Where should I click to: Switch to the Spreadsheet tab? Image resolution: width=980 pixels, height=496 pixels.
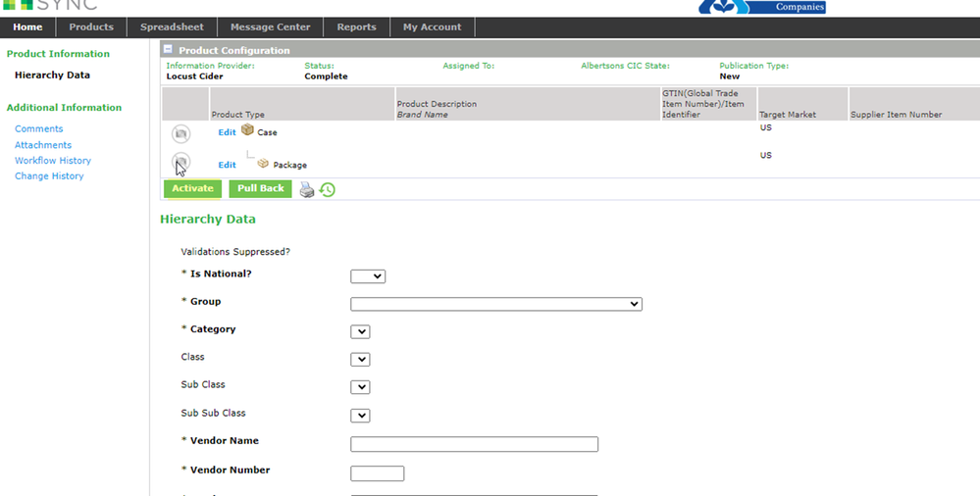click(172, 27)
